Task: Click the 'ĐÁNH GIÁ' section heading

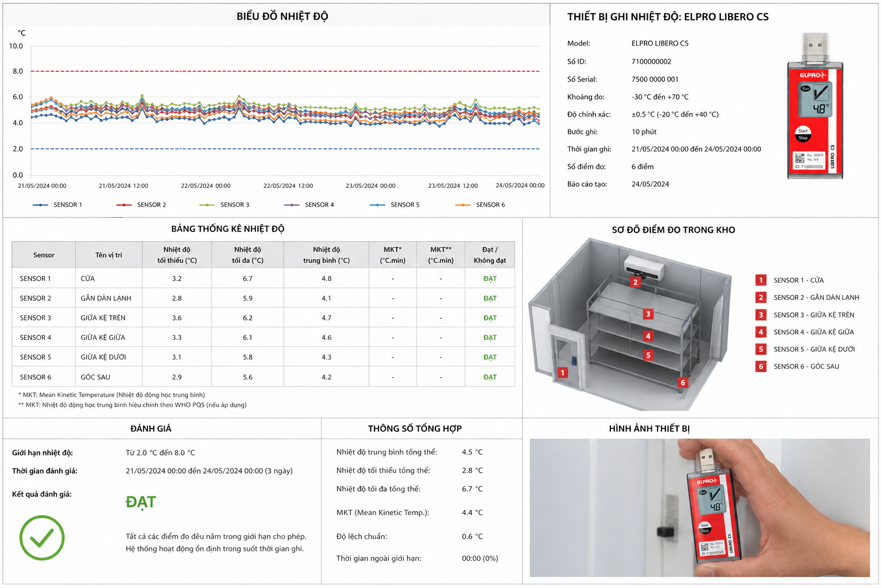Action: point(151,428)
